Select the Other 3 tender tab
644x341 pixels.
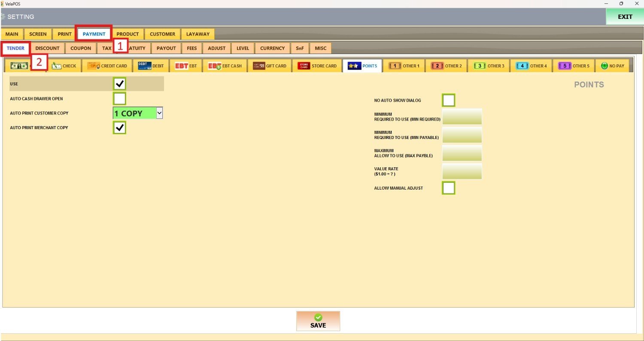click(x=489, y=66)
